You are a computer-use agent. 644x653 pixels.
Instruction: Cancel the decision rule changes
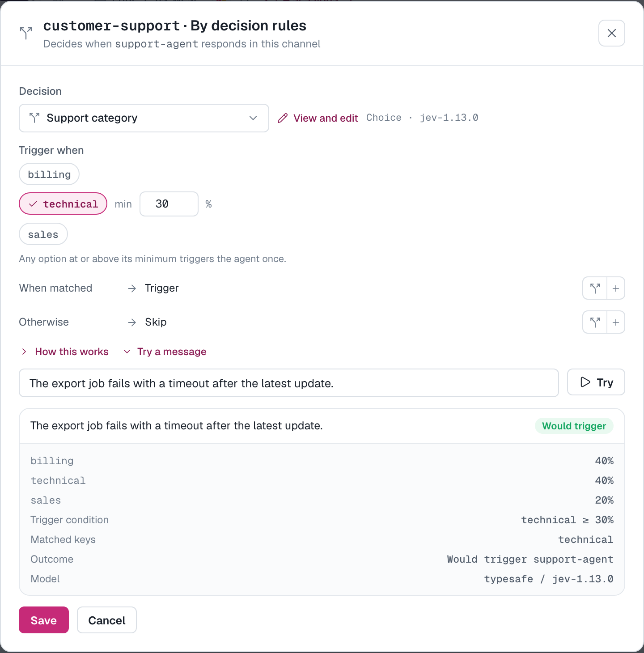pos(107,620)
